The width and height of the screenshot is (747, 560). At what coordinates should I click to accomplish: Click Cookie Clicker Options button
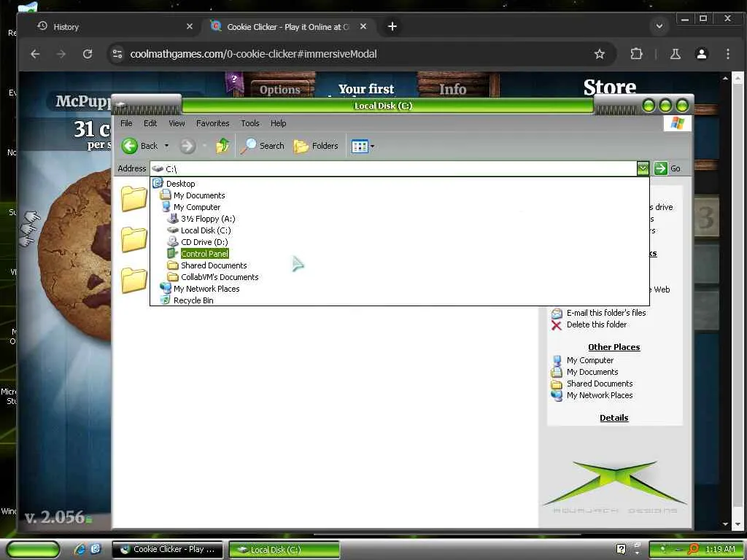(x=279, y=89)
